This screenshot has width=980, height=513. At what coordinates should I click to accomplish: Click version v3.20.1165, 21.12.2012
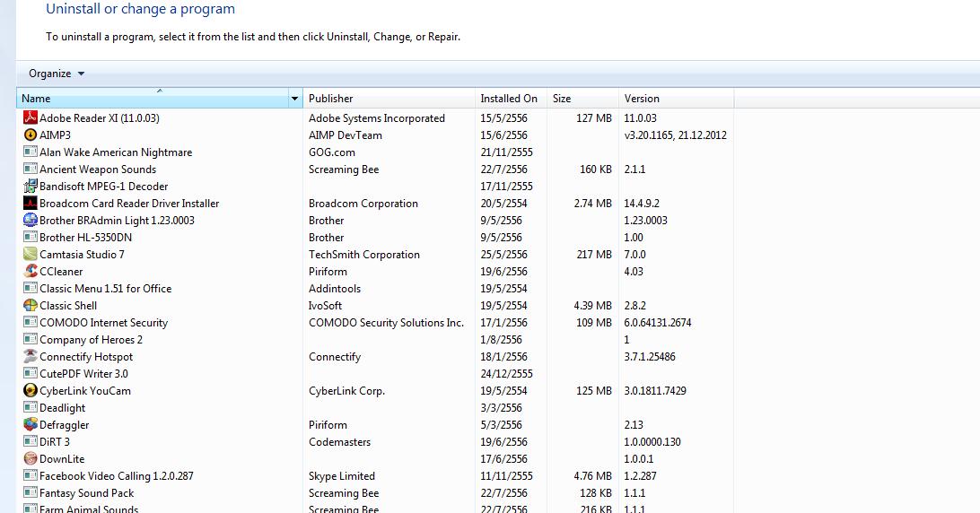coord(676,135)
